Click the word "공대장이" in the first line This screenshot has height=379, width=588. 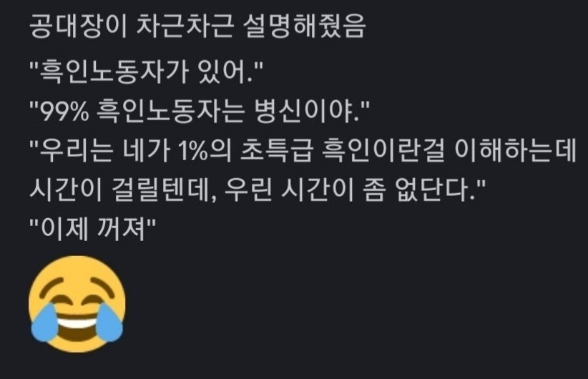point(78,27)
